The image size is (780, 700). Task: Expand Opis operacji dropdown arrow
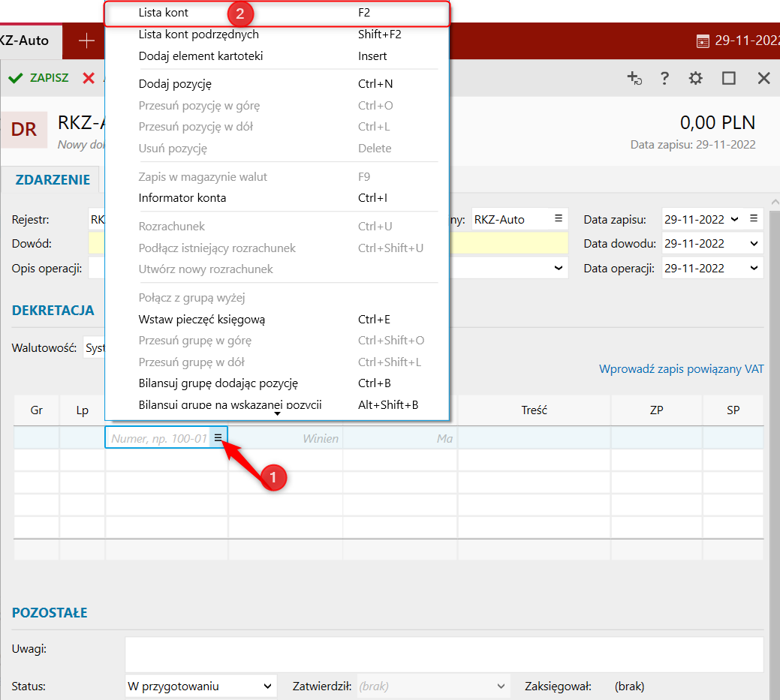click(x=559, y=268)
